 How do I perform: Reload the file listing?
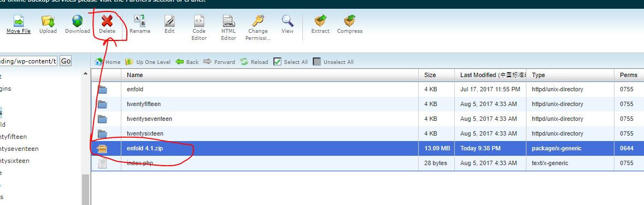click(x=254, y=62)
